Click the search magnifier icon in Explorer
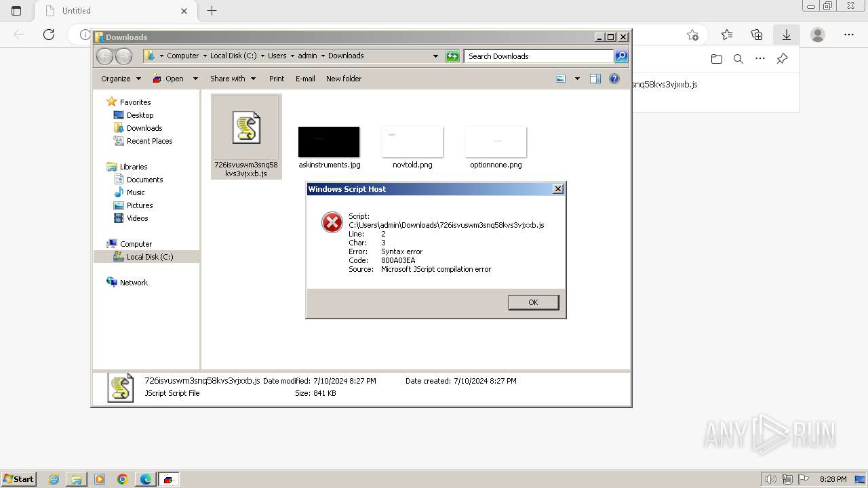Screen dimensions: 868x488 click(x=621, y=56)
